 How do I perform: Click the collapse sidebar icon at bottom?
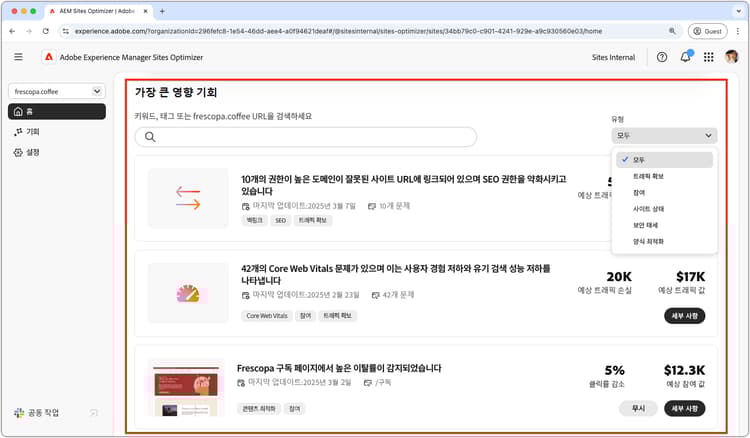click(x=94, y=412)
